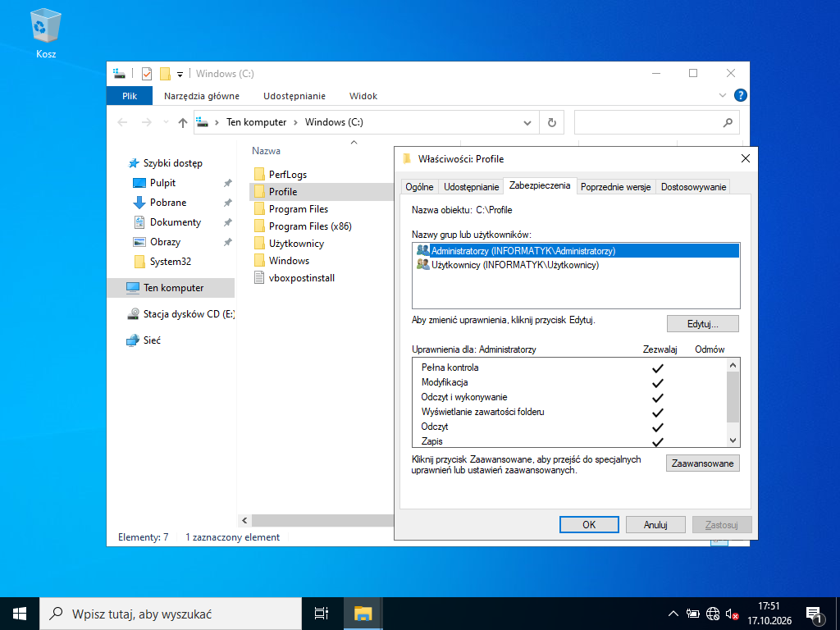The image size is (840, 630).
Task: Click the permissions list scroll-down arrow
Action: [x=733, y=441]
